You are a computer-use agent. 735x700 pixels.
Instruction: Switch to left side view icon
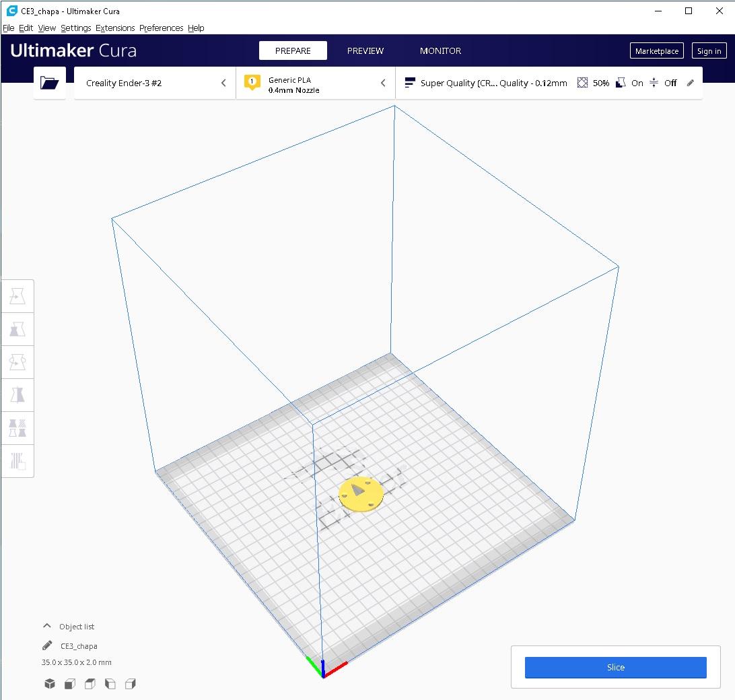coord(110,684)
